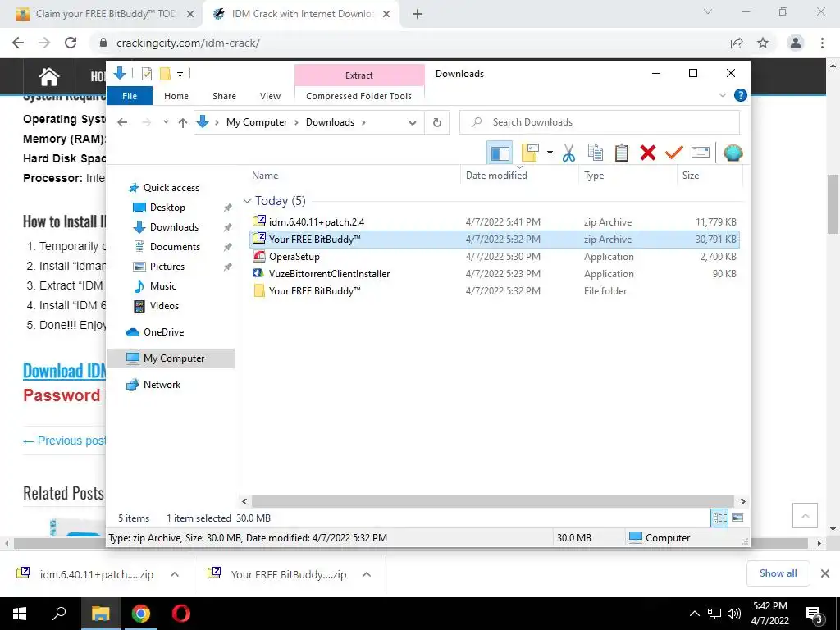
Task: Click quick access New folder icon in title bar
Action: (165, 74)
